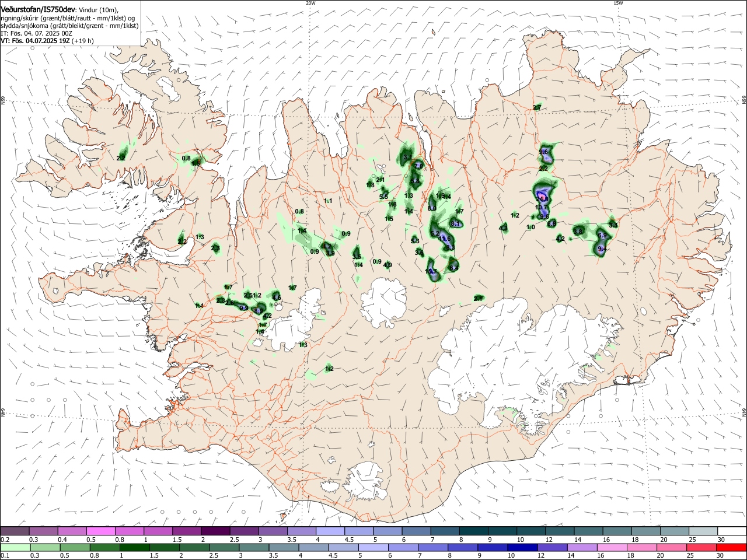The width and height of the screenshot is (747, 560).
Task: Click the 0.2 label starting the top legend row
Action: click(5, 539)
